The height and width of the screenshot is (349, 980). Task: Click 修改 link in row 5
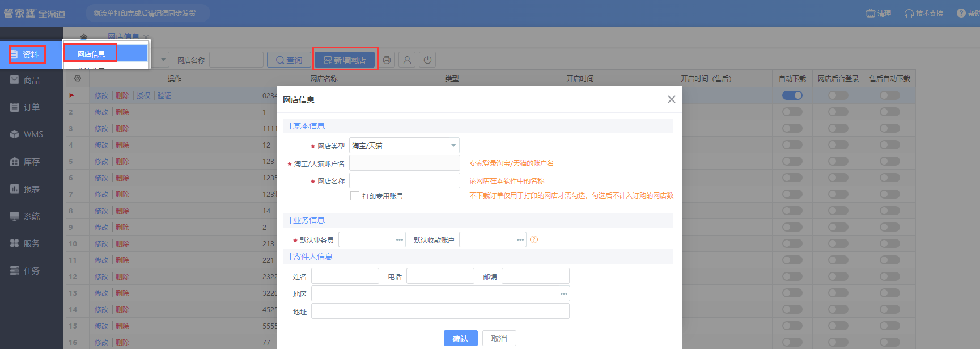point(101,162)
